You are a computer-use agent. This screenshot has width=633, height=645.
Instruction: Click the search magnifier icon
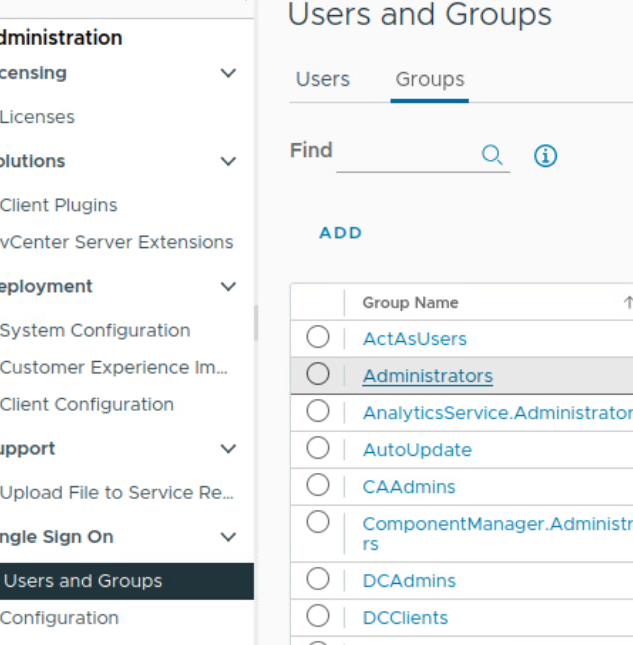491,155
